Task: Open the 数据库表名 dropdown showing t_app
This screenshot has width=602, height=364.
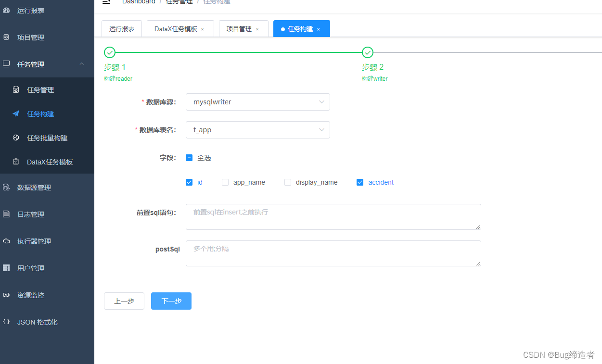Action: click(x=257, y=130)
